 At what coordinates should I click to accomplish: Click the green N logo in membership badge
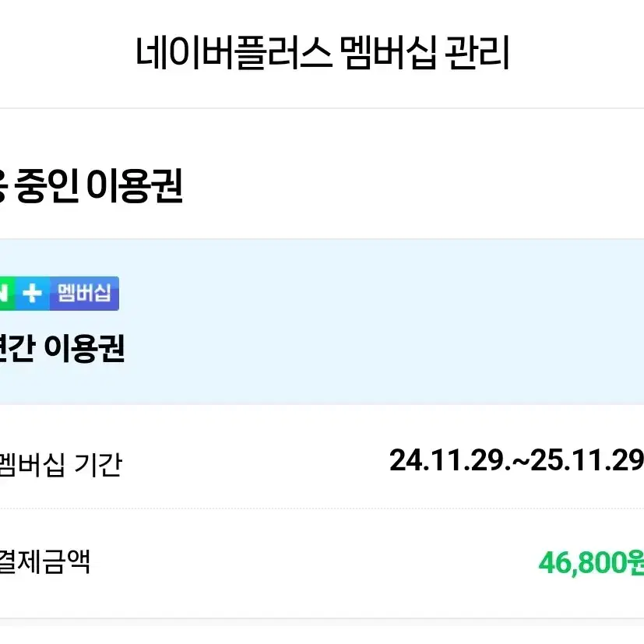[5, 294]
